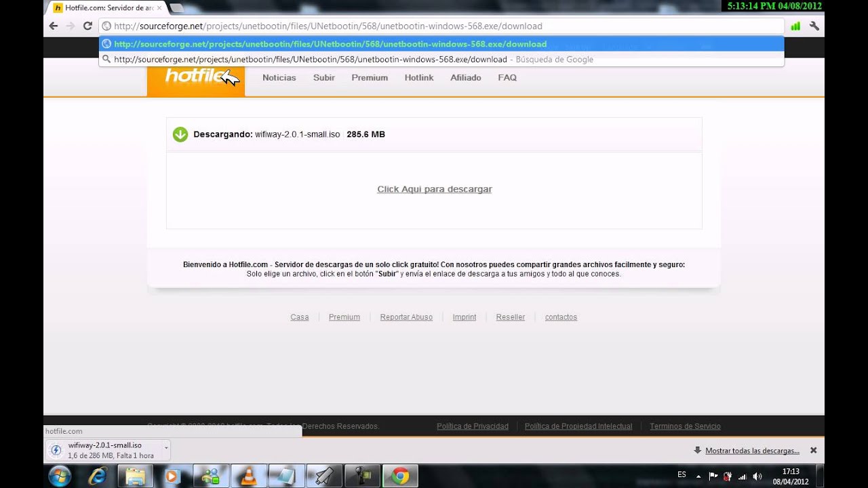Open the Reseller footer link
Image resolution: width=868 pixels, height=488 pixels.
511,317
